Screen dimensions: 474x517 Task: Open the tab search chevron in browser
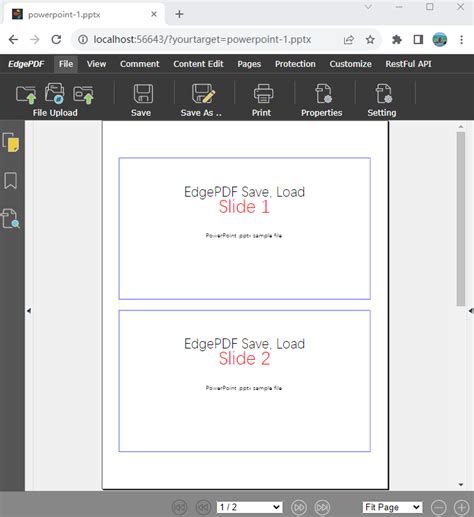[368, 7]
